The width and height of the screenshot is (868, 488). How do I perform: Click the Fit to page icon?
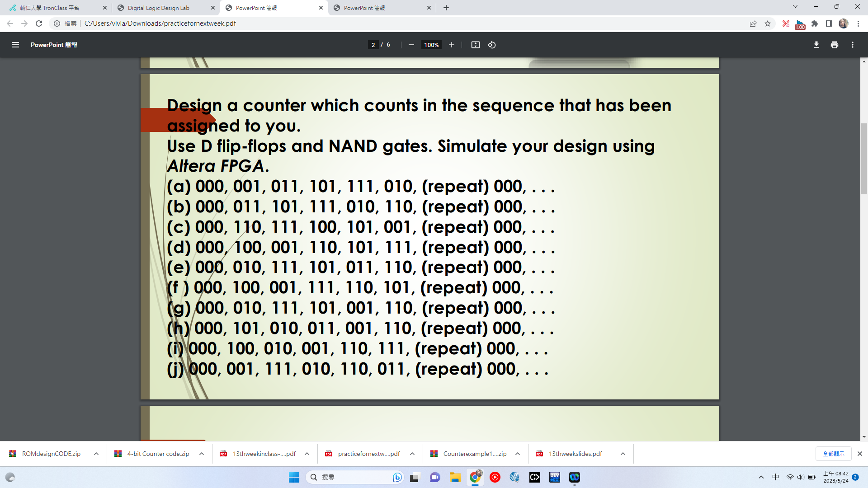point(476,45)
